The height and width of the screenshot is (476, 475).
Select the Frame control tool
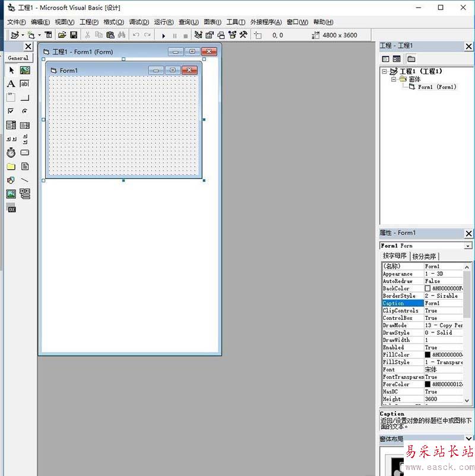(x=11, y=97)
